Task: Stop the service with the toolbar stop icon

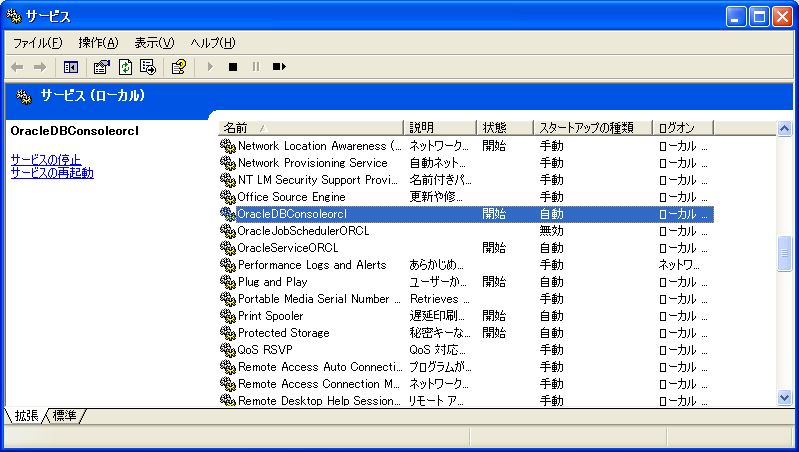Action: [x=232, y=67]
